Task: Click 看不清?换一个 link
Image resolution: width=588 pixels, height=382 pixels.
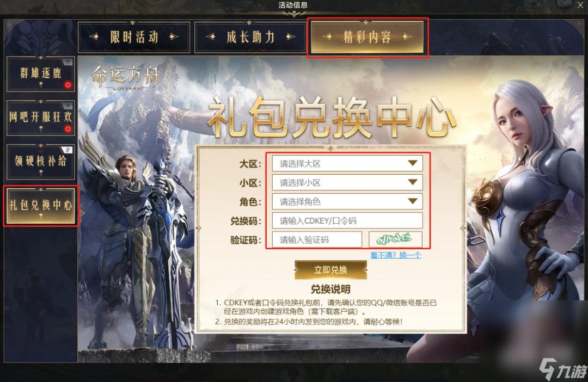Action: [x=396, y=255]
